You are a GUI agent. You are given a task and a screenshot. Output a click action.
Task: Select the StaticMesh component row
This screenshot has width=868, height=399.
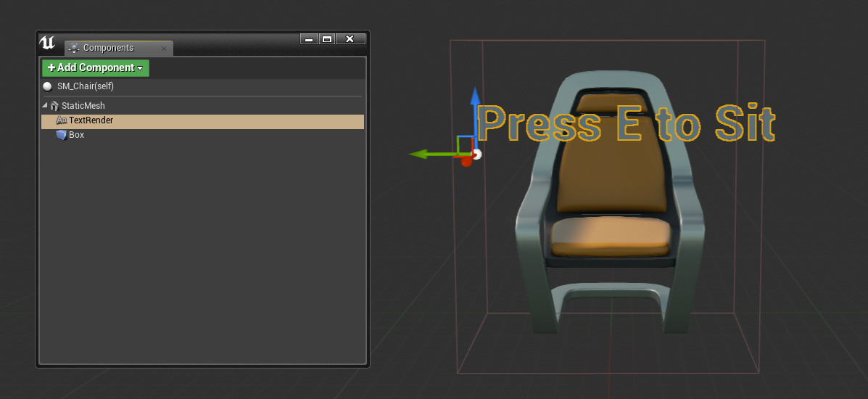tap(202, 105)
